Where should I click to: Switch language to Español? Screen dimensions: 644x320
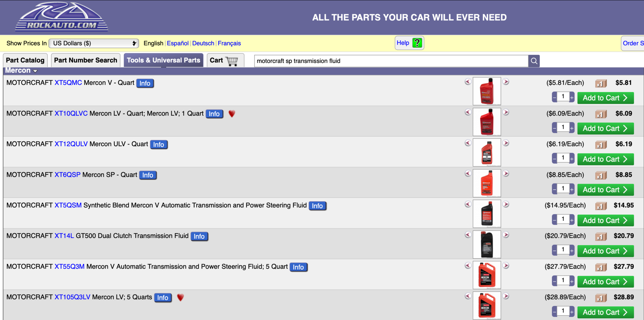178,43
